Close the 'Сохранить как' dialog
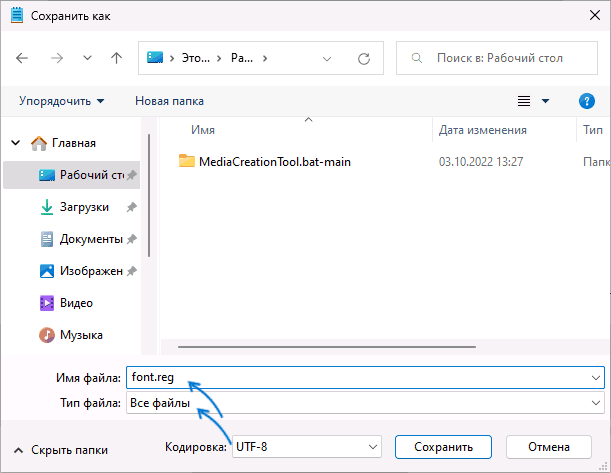The height and width of the screenshot is (473, 611). tap(595, 15)
